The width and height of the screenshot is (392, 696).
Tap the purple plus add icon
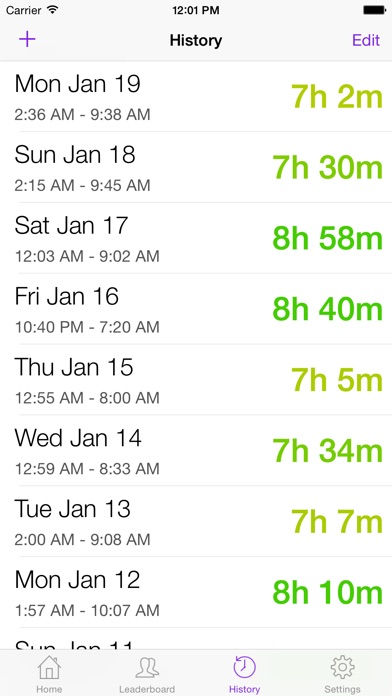(x=27, y=40)
